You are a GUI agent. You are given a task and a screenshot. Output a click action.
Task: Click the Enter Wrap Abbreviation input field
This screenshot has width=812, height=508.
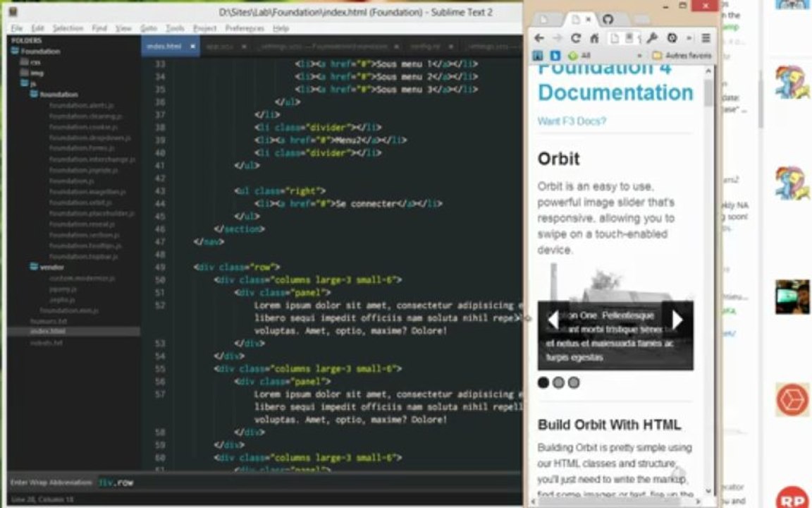pos(309,482)
